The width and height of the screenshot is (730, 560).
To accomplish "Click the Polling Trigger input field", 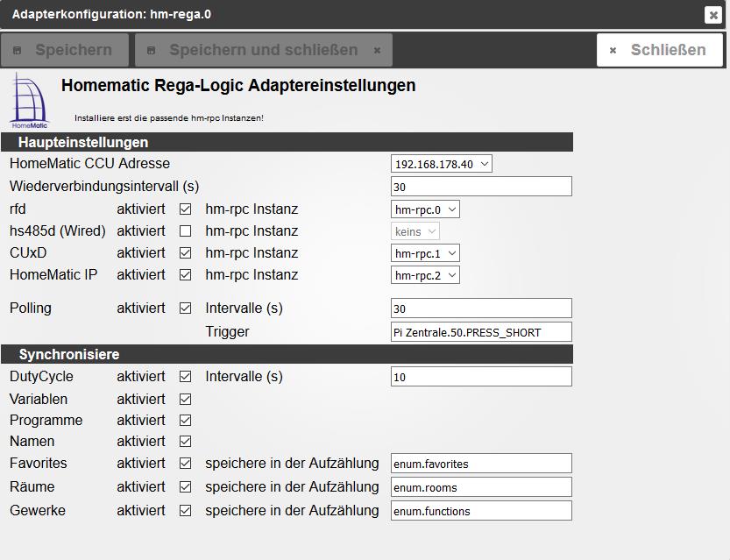I will [481, 332].
